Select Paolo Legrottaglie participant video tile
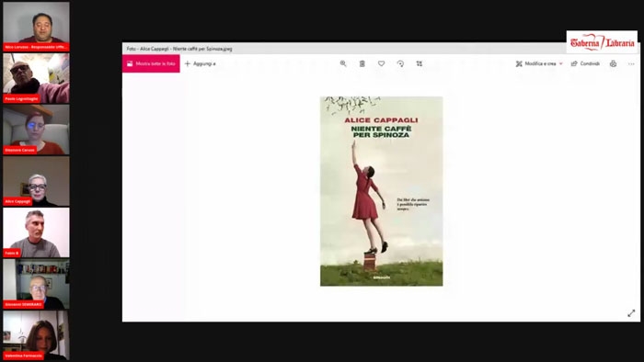The image size is (644, 362). pyautogui.click(x=36, y=78)
